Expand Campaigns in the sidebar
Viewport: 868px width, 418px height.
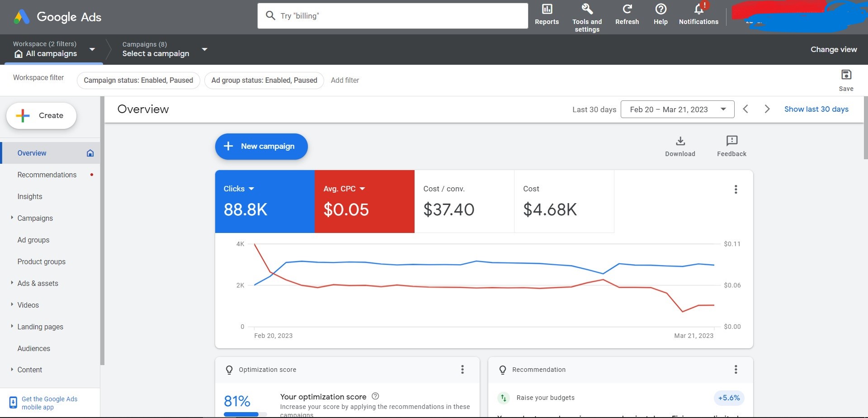click(x=12, y=218)
